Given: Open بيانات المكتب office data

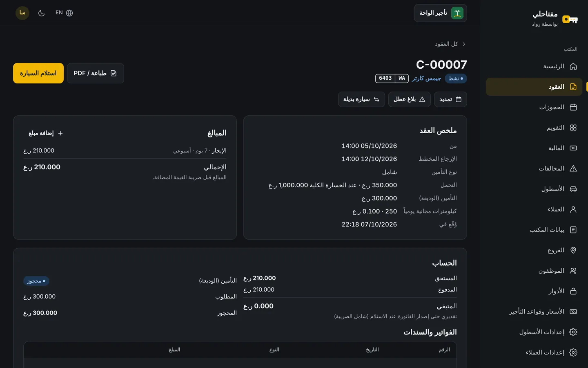Looking at the screenshot, I should pos(534,230).
